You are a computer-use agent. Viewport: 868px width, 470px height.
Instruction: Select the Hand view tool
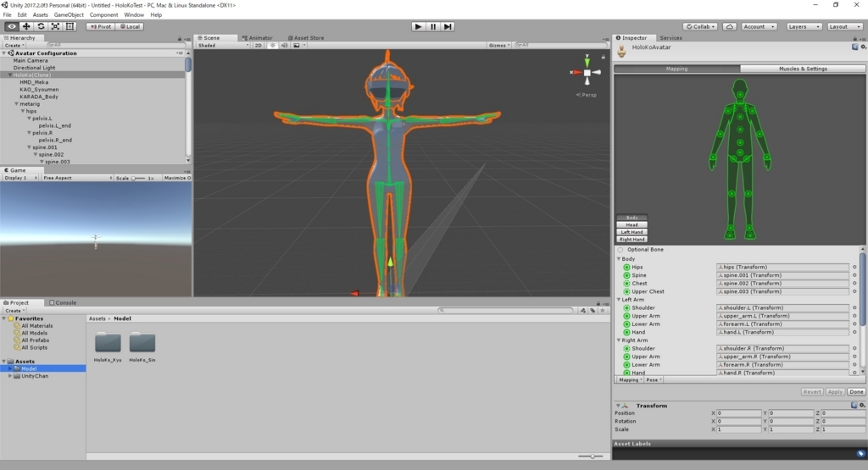tap(11, 26)
